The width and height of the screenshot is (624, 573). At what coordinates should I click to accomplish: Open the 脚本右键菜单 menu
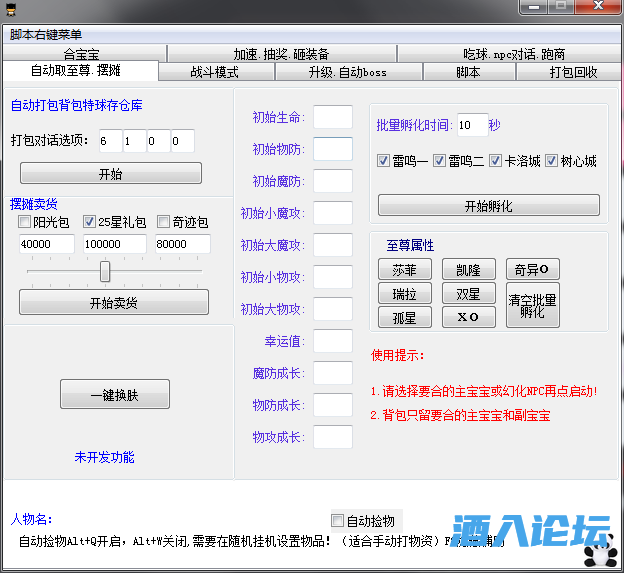[x=46, y=34]
